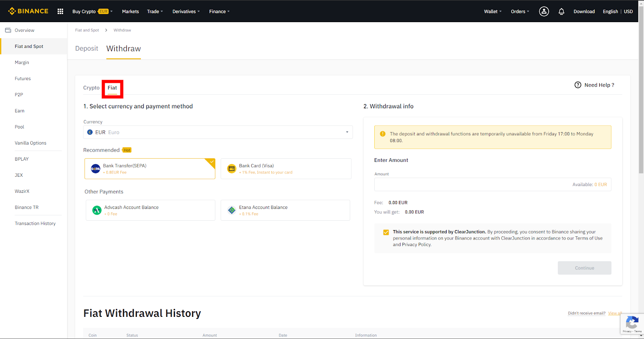Open the apps grid menu icon
The image size is (644, 339).
(x=60, y=11)
